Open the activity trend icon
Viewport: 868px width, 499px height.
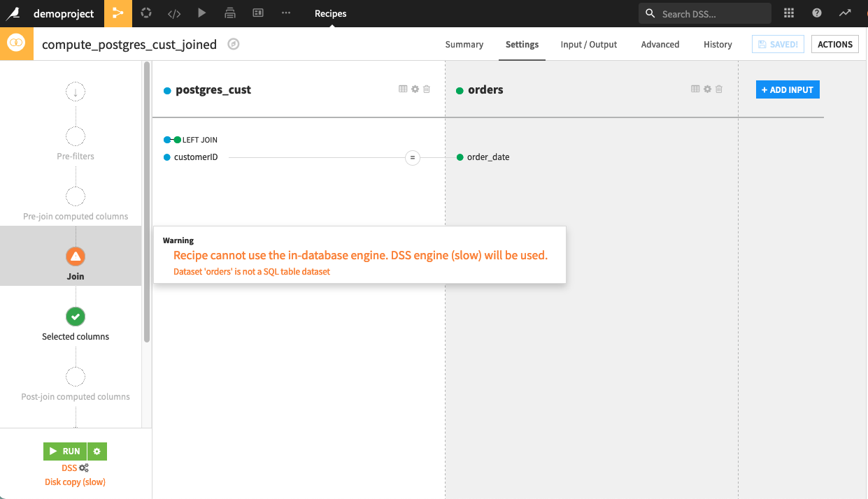[845, 13]
